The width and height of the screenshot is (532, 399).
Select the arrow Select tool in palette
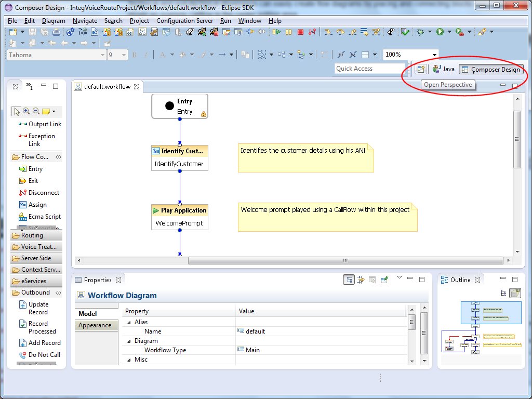point(16,111)
